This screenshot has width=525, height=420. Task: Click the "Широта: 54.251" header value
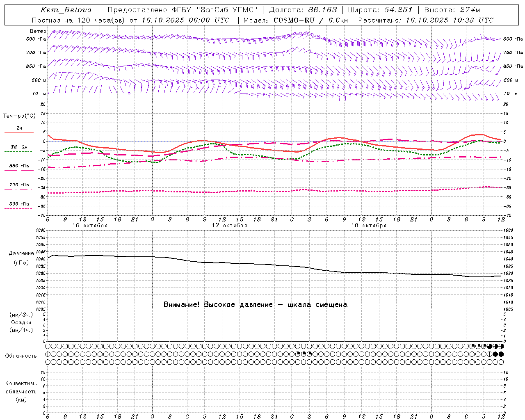[380, 10]
